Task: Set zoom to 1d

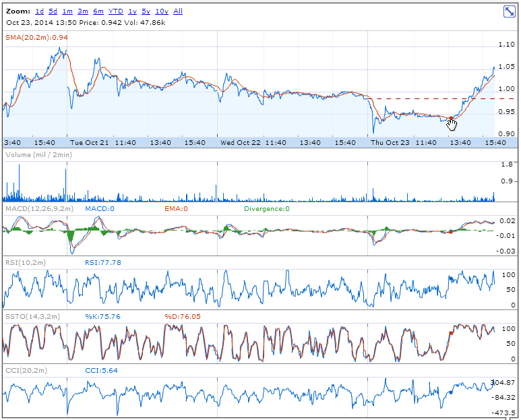Action: pos(40,11)
